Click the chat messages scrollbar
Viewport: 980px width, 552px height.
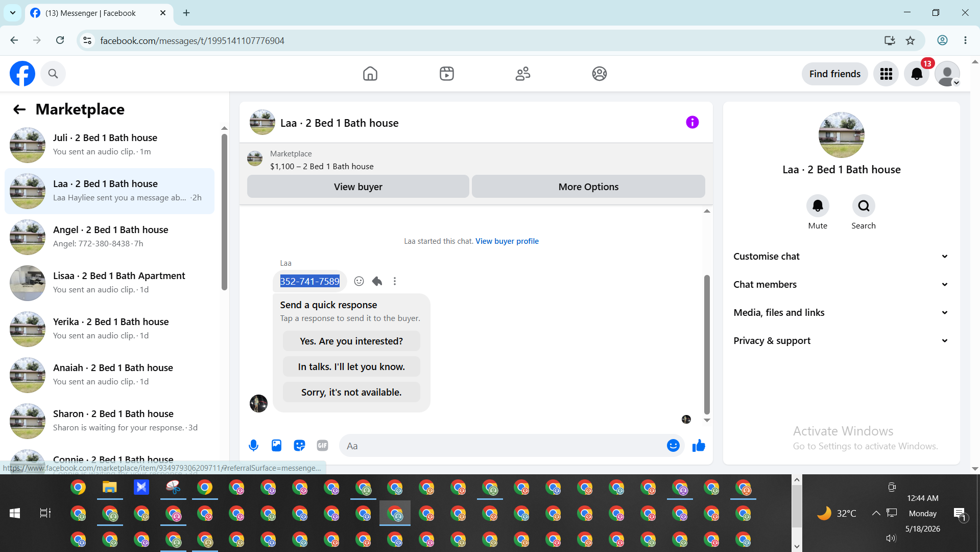(x=707, y=344)
